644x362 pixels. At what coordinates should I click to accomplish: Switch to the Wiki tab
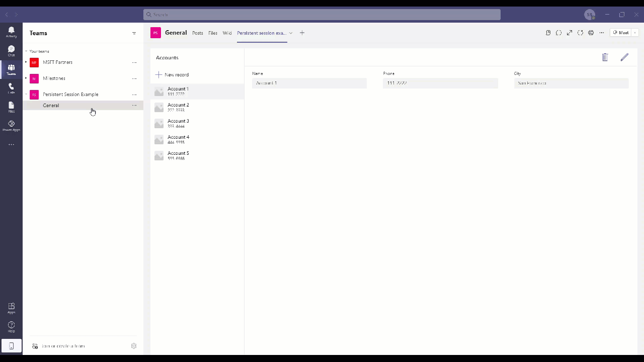(227, 33)
